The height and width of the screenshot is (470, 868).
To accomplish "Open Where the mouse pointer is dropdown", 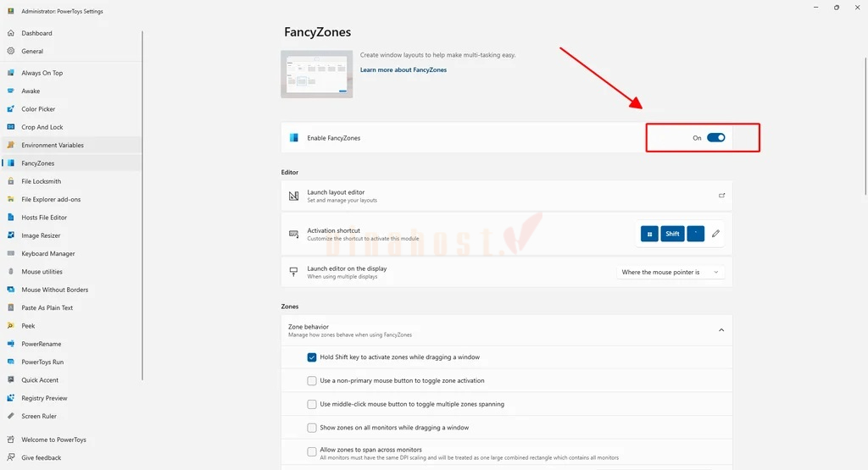I will click(670, 272).
